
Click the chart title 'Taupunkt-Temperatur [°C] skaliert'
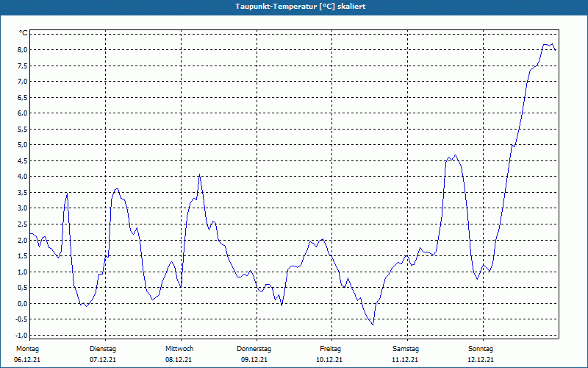pyautogui.click(x=301, y=7)
